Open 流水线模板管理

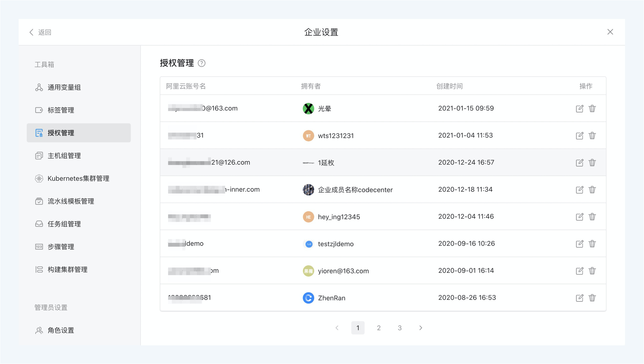coord(79,201)
